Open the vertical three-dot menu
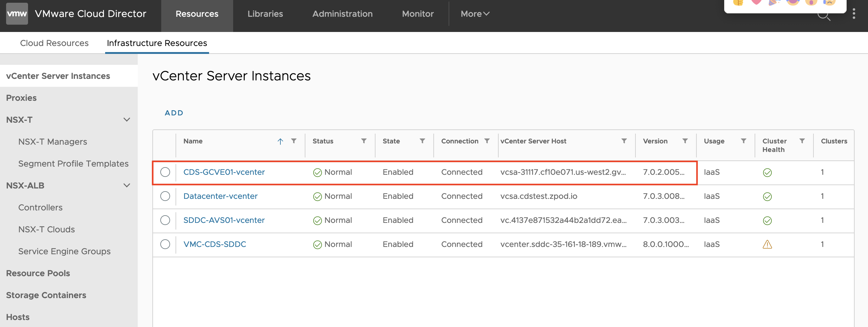868x327 pixels. click(853, 14)
